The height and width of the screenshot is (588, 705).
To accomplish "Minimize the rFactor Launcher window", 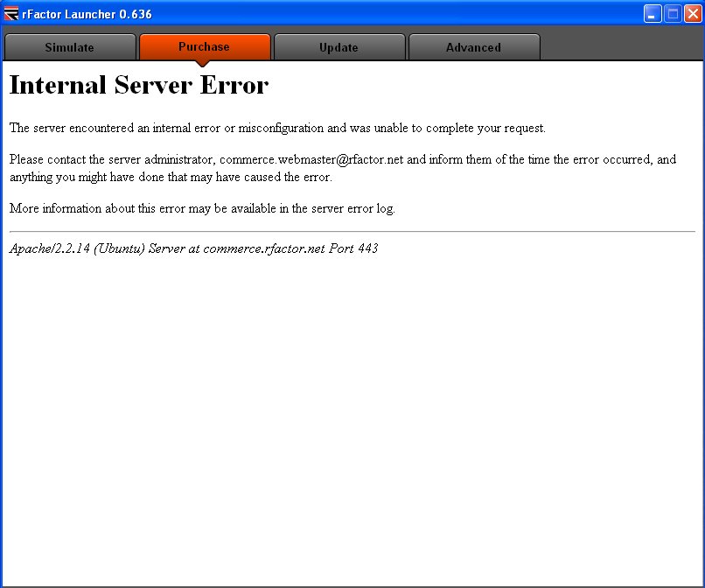I will (653, 13).
